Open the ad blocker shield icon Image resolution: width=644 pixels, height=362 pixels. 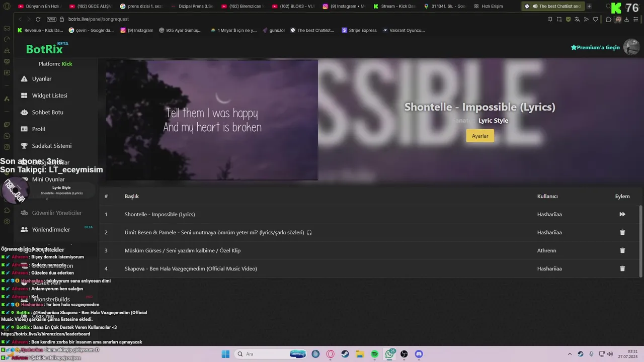[568, 19]
